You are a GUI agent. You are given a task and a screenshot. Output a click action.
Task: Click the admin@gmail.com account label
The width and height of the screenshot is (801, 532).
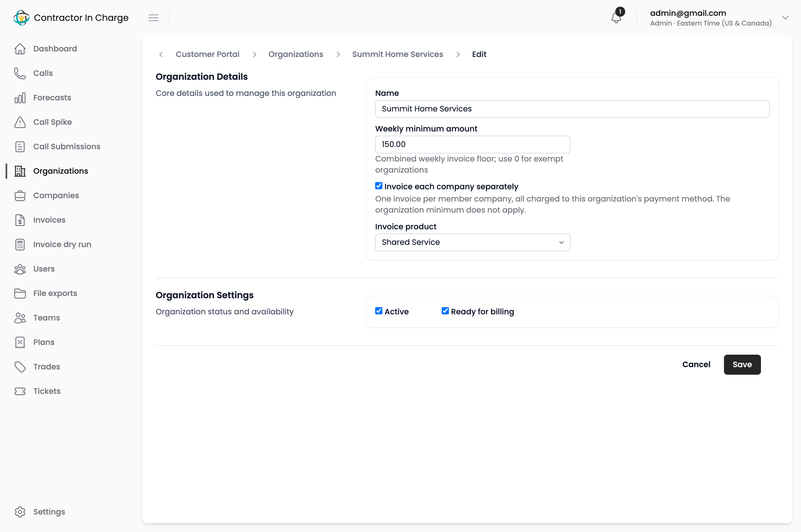coord(688,13)
